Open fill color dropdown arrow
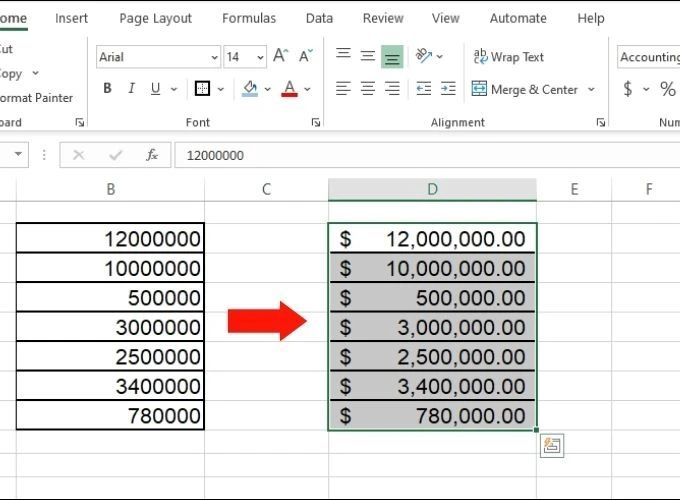This screenshot has height=500, width=680. tap(268, 89)
